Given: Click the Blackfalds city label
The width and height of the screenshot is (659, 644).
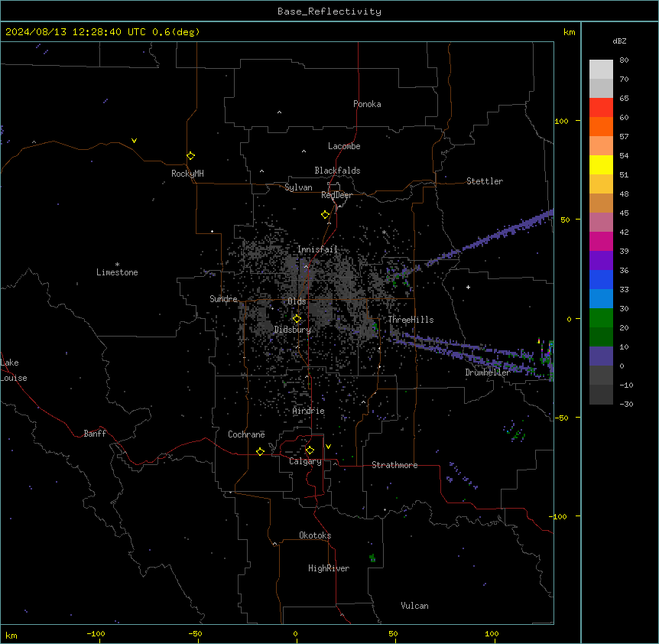Looking at the screenshot, I should 337,171.
